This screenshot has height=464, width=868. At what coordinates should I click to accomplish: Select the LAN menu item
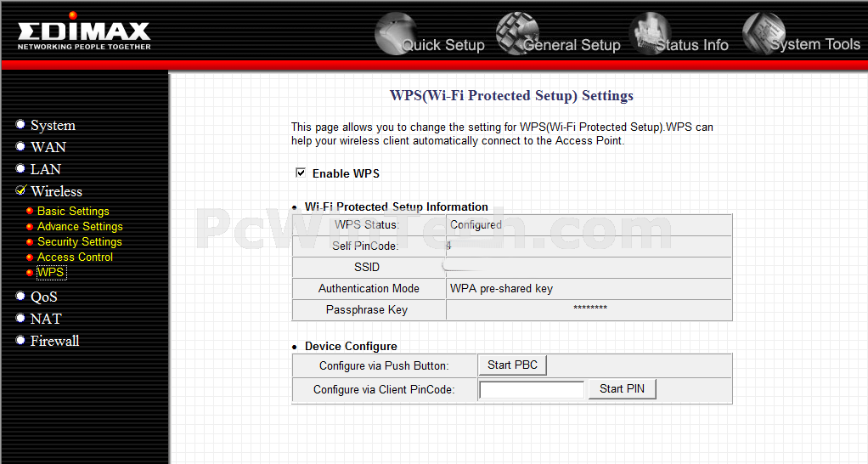click(x=45, y=169)
